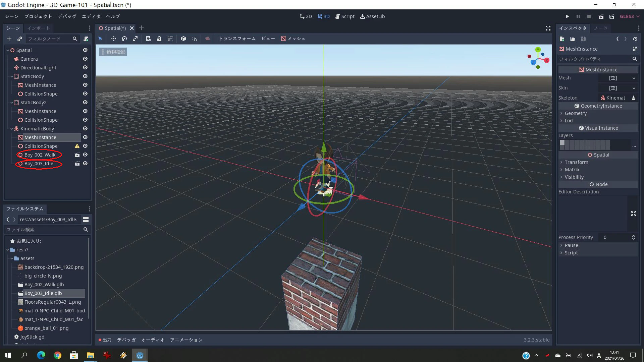Click the play custom scene icon
Viewport: 644px width, 362px height.
click(x=612, y=16)
